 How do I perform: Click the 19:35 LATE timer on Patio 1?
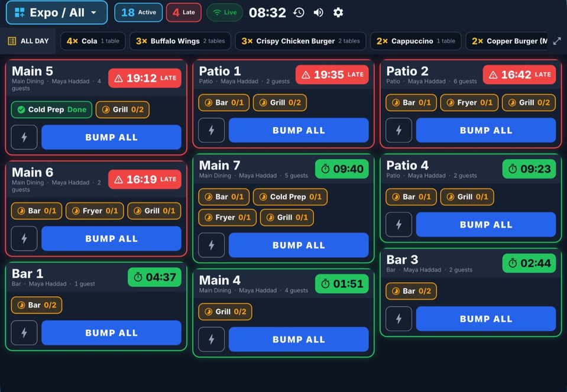tap(332, 74)
